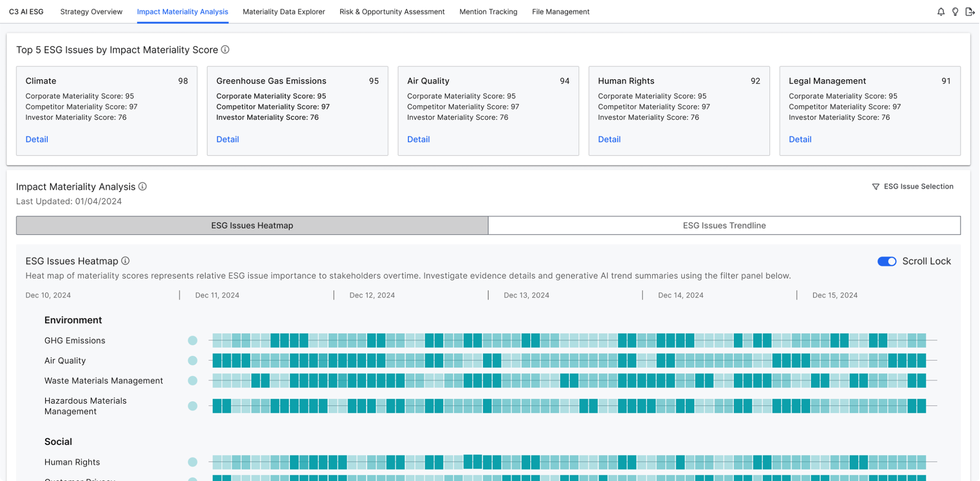The image size is (980, 481).
Task: Click the Hazardous Materials Management row circle marker
Action: click(193, 406)
